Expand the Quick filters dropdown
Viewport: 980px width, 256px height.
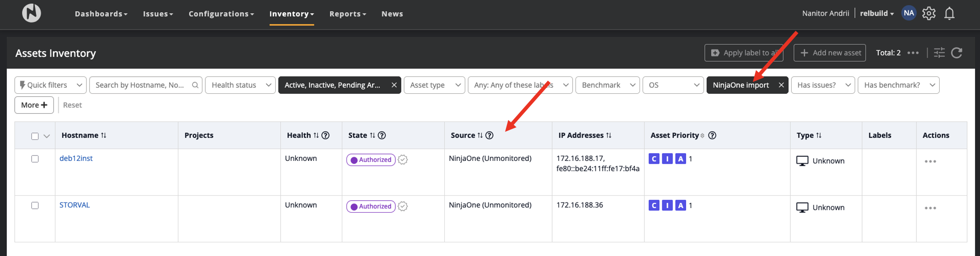50,85
